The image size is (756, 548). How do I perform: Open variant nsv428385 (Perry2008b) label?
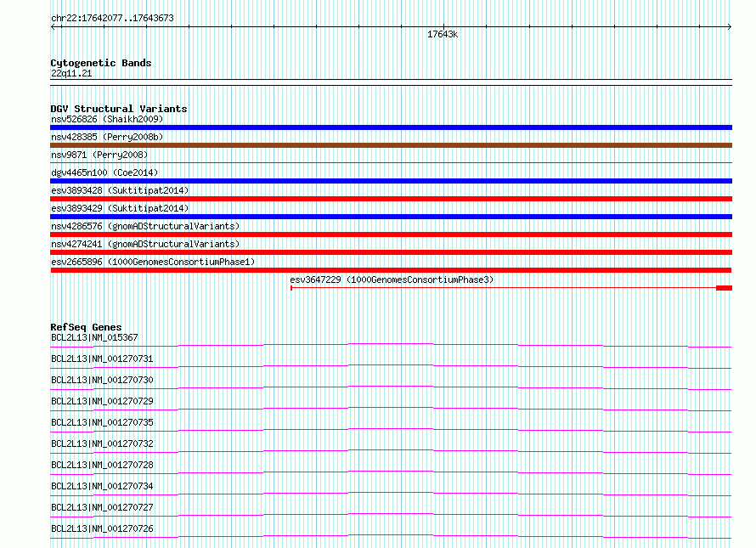tap(107, 137)
